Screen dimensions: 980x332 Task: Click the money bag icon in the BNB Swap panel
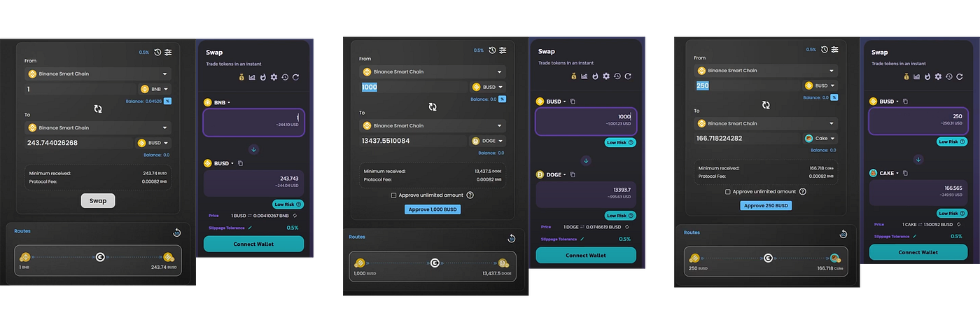click(x=241, y=77)
